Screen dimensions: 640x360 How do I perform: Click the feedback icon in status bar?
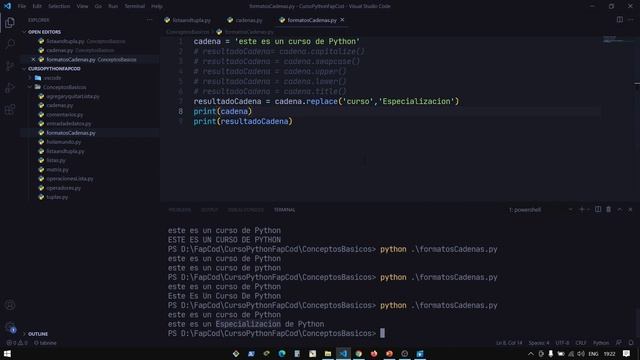coord(619,343)
